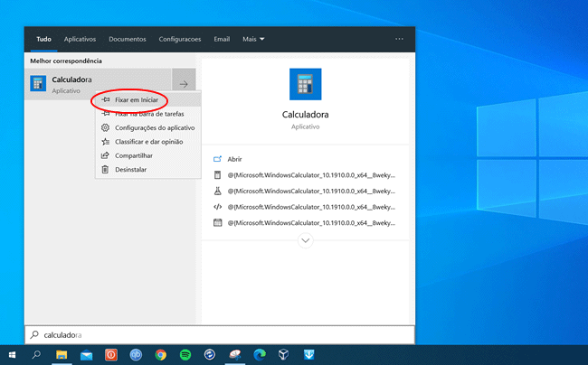The image size is (588, 365).
Task: Open the three-dots options menu
Action: (399, 39)
